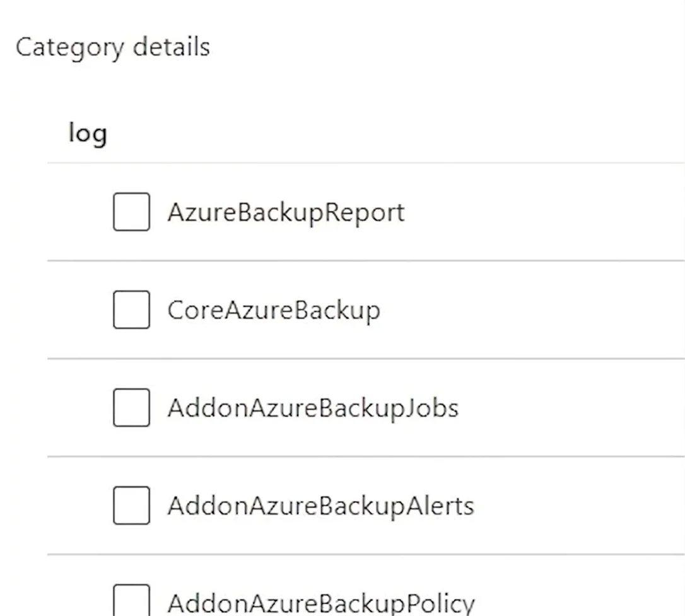Click the AddonAzureBackupJobs label text
This screenshot has height=616, width=685.
coord(313,409)
